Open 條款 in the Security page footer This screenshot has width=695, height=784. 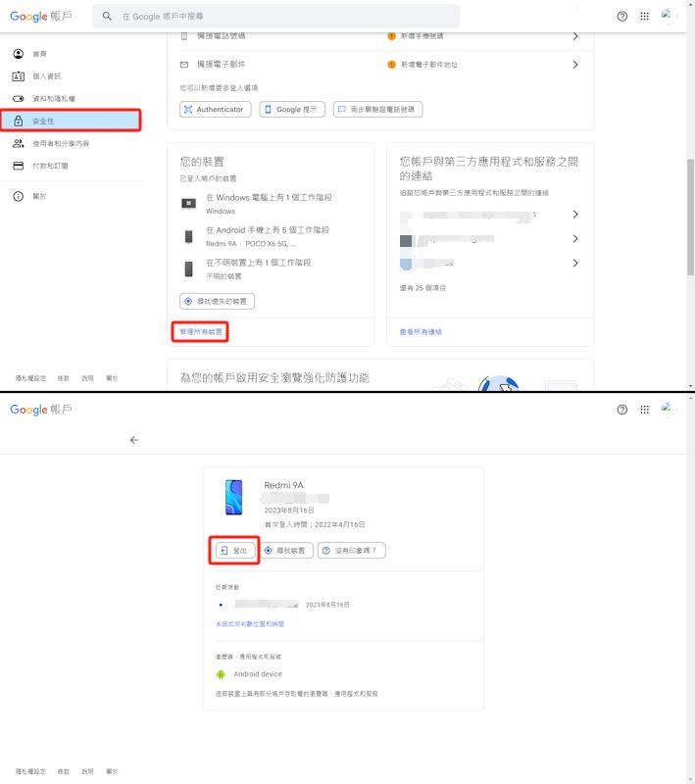point(64,378)
